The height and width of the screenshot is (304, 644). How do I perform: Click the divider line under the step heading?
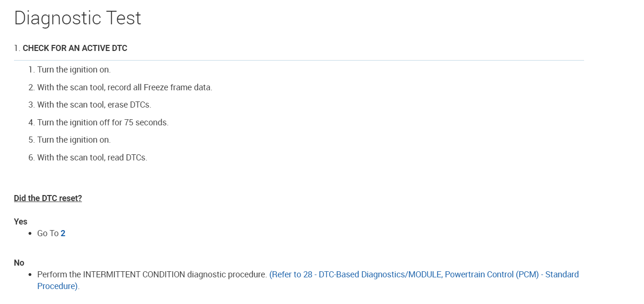pyautogui.click(x=299, y=60)
